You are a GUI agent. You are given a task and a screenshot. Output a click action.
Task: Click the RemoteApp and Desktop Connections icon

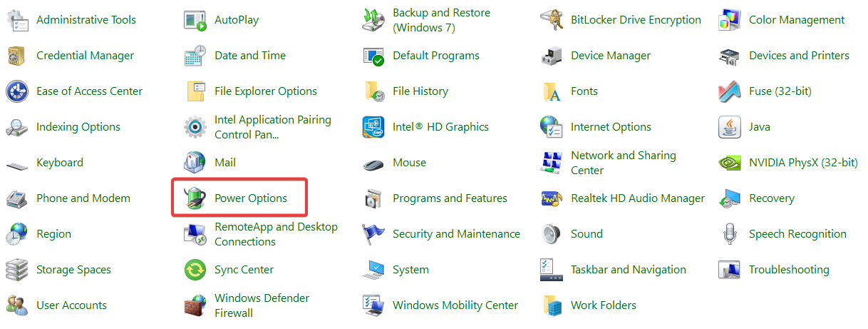pos(195,234)
